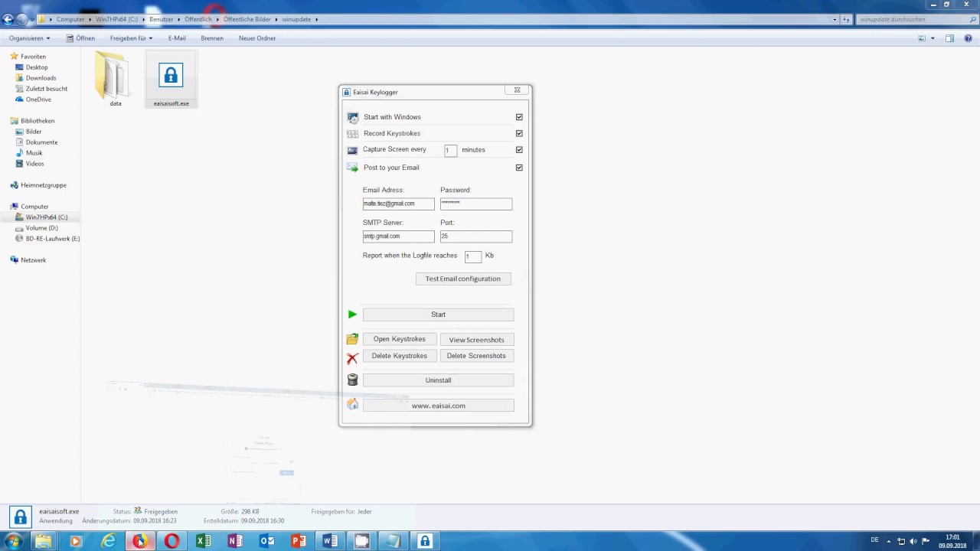Screen dimensions: 980x551
Task: Click the trash bin icon beside Uninstall
Action: 352,380
